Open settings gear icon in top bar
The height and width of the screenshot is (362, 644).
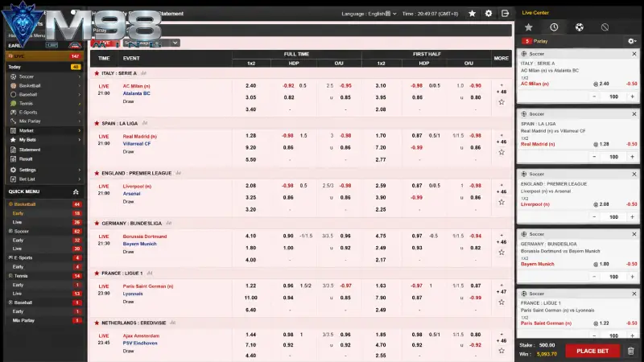coord(489,14)
